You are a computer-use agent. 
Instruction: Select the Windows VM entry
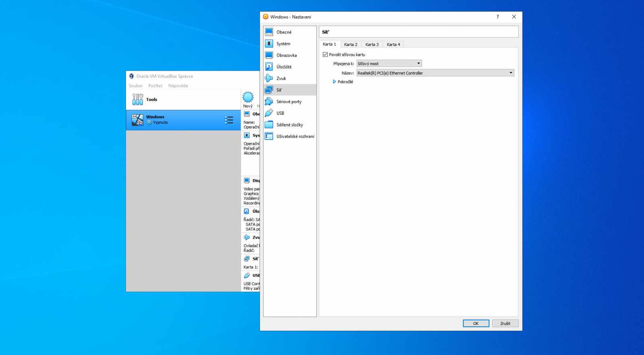click(x=184, y=120)
